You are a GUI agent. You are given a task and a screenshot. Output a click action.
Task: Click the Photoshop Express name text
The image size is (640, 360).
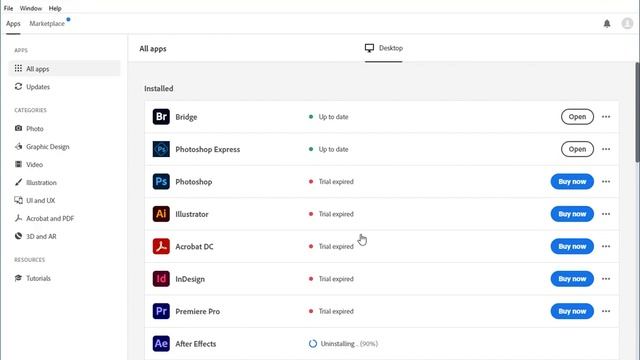click(x=207, y=149)
